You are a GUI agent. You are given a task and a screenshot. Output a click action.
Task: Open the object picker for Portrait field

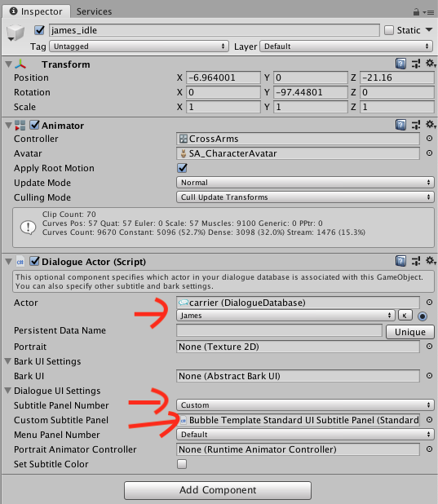429,346
